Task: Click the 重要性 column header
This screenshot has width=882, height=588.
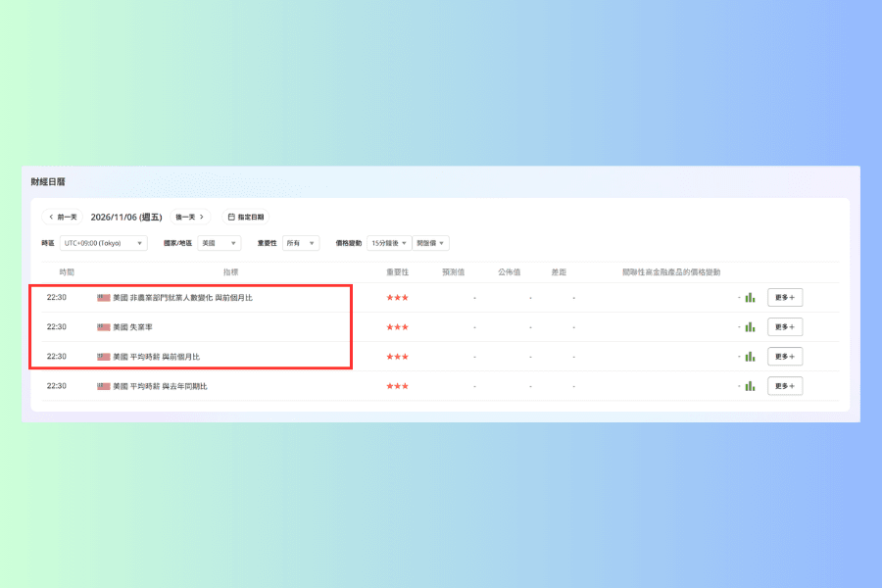Action: coord(397,272)
